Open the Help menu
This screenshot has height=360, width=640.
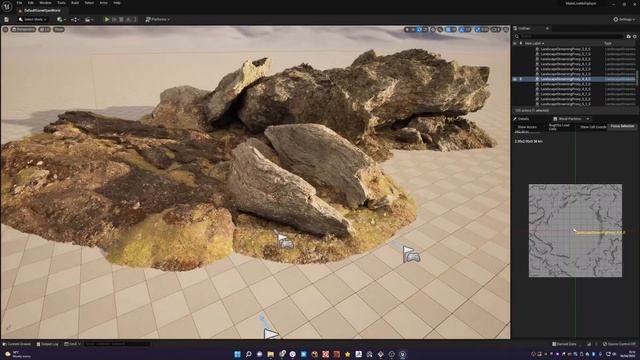point(117,3)
